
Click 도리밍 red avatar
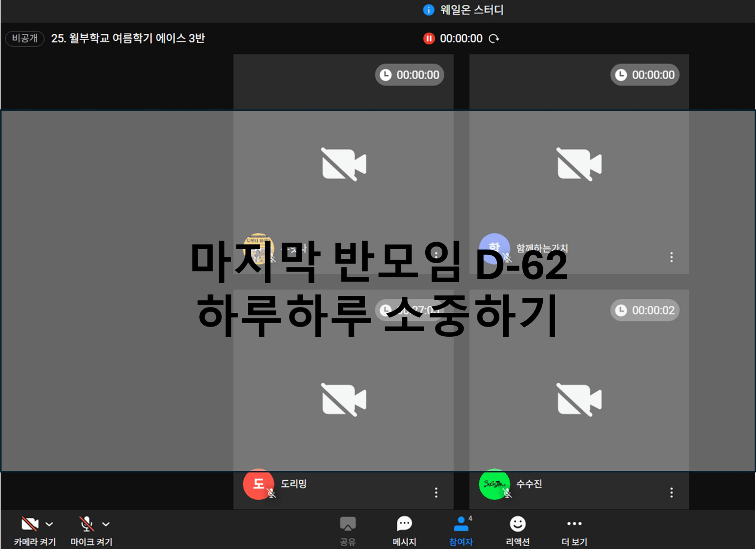[258, 484]
